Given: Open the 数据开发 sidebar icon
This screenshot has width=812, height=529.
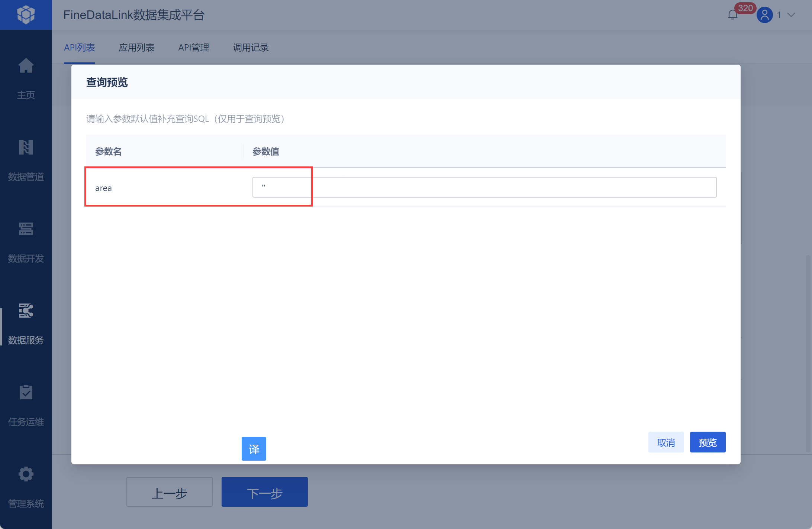Looking at the screenshot, I should tap(26, 229).
